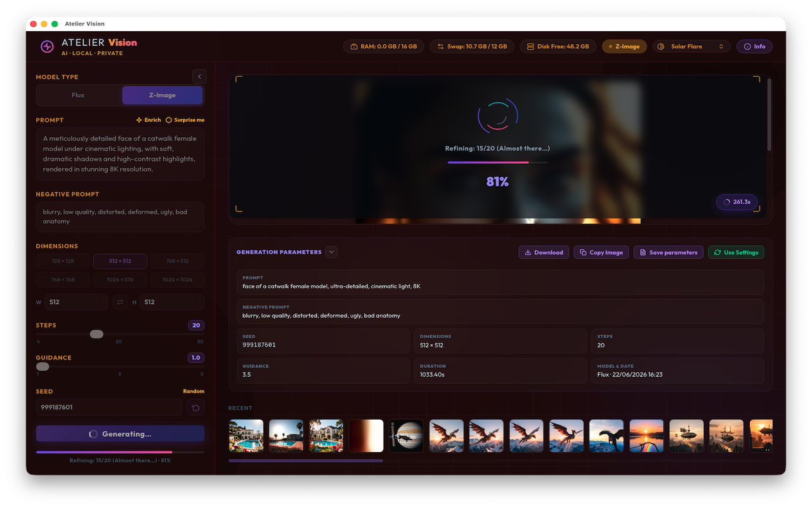Click the Steps value badge showing 20
The image size is (812, 508).
[196, 325]
